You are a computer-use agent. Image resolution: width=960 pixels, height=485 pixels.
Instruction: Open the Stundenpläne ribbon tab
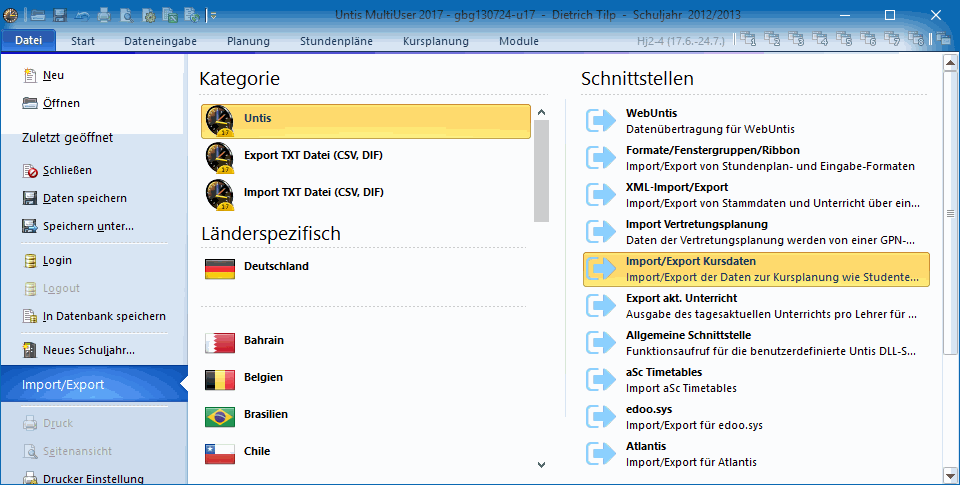tap(336, 41)
